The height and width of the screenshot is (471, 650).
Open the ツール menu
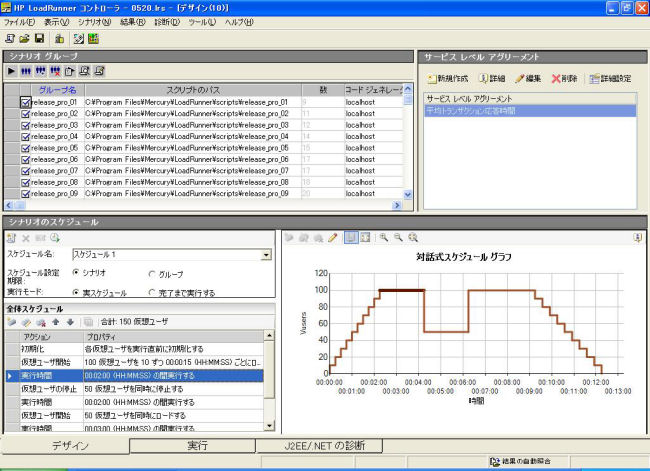tap(202, 22)
